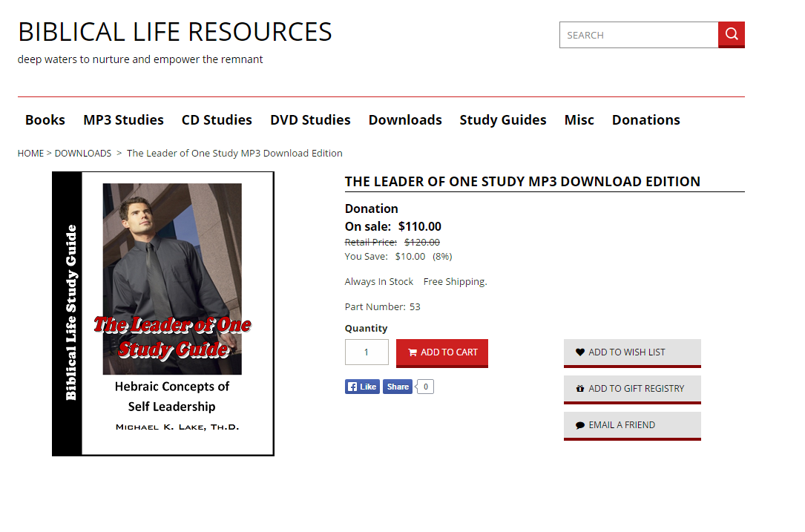Open the Leader of One cover image
Image resolution: width=805 pixels, height=532 pixels.
click(x=163, y=313)
